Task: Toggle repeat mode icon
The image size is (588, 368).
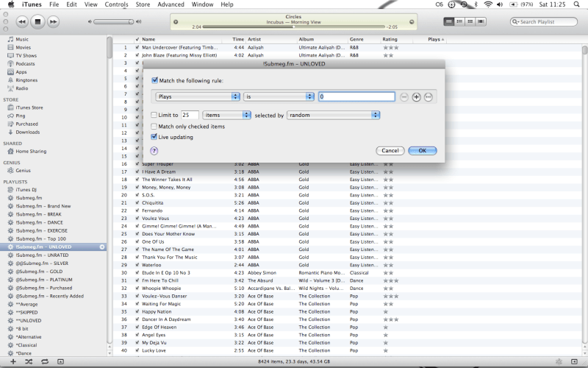Action: pyautogui.click(x=45, y=362)
